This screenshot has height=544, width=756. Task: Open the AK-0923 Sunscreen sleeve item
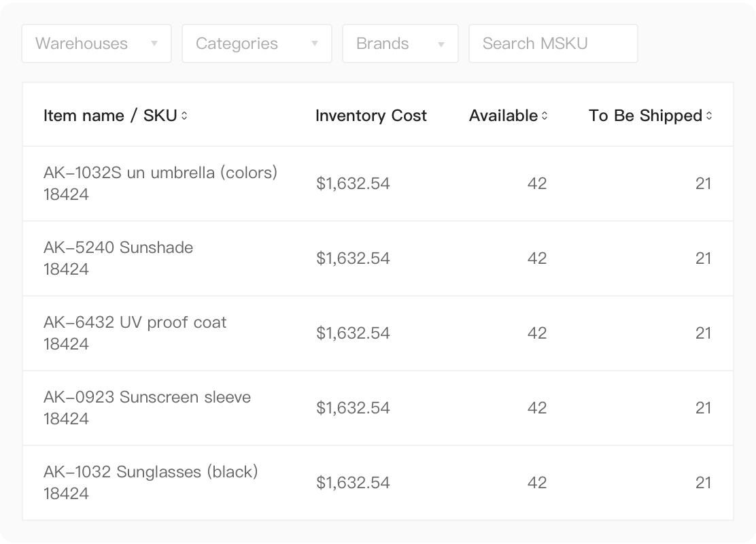(147, 397)
